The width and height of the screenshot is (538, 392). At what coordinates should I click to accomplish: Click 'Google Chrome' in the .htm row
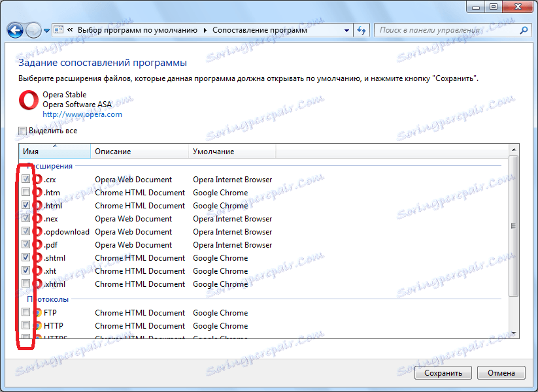220,193
